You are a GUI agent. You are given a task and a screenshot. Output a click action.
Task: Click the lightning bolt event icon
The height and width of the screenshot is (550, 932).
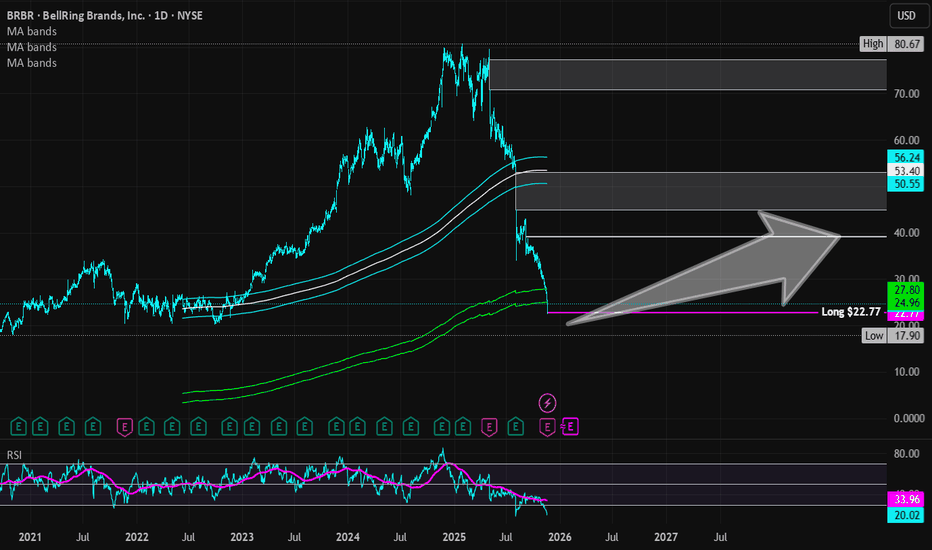547,403
